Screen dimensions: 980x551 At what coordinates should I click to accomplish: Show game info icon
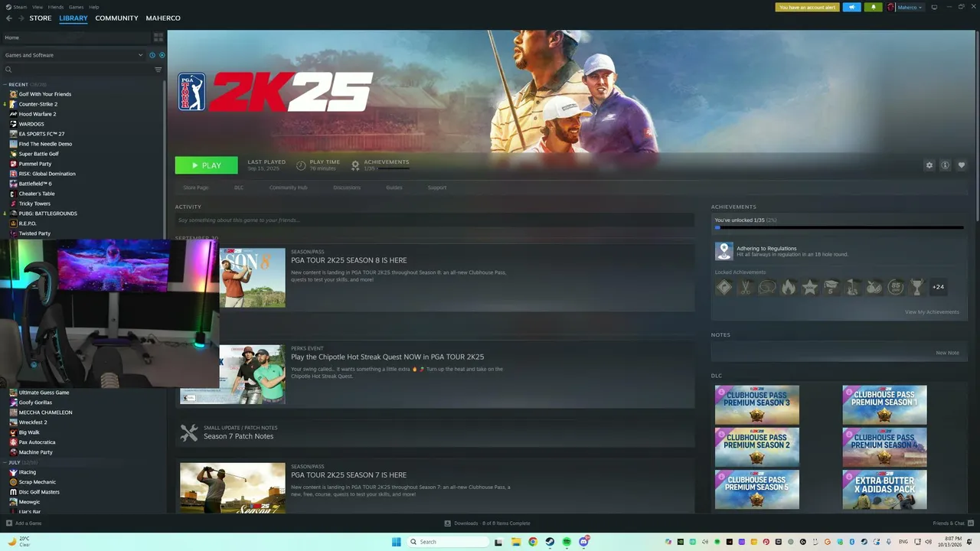coord(946,165)
